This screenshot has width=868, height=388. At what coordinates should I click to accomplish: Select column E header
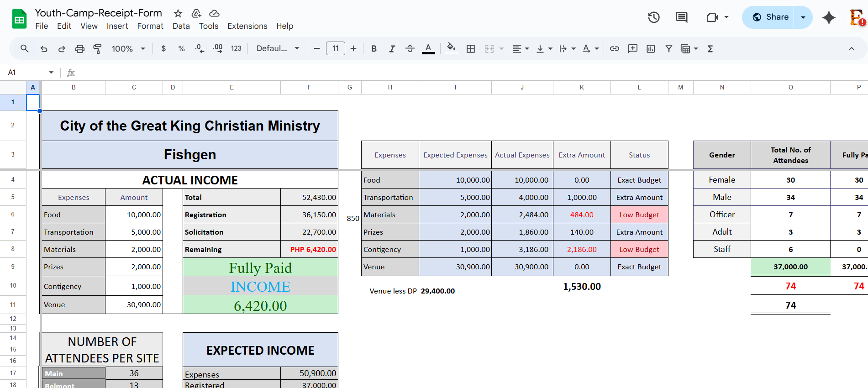231,87
